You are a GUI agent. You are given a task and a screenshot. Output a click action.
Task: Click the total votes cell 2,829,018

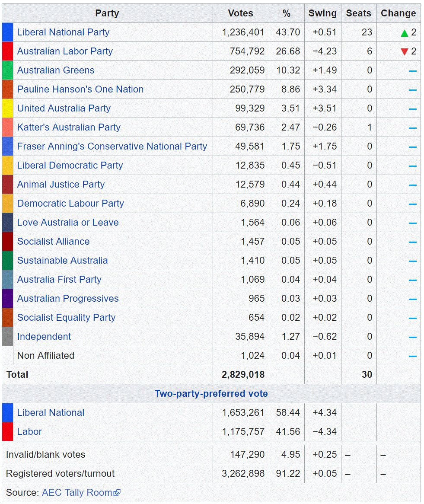click(x=243, y=375)
